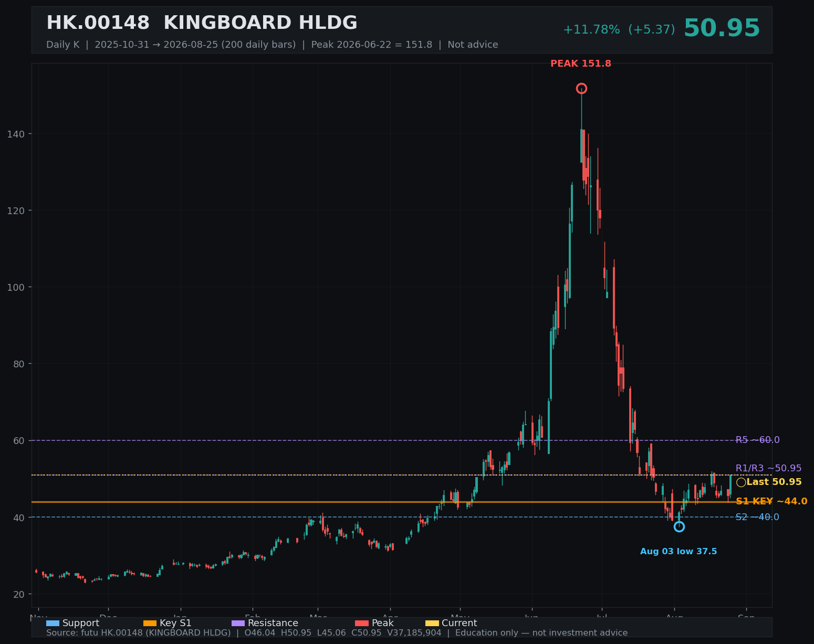Click the 80 tick on the price axis

click(18, 364)
